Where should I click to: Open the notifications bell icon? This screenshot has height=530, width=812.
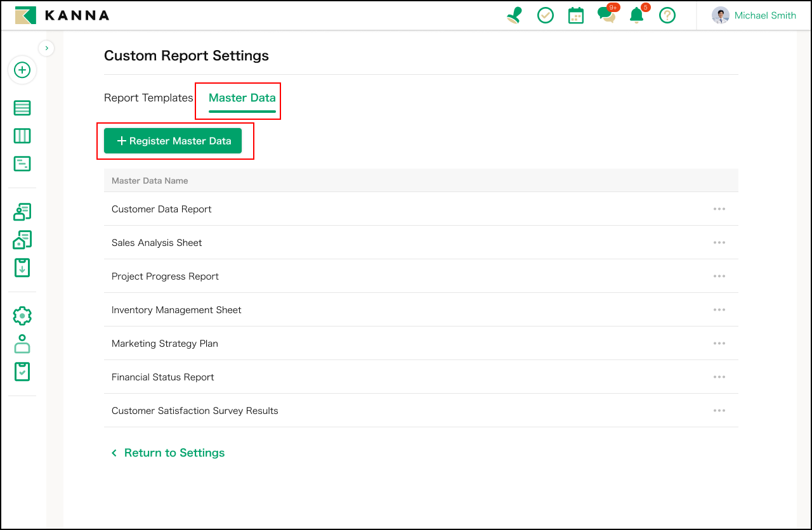coord(636,16)
